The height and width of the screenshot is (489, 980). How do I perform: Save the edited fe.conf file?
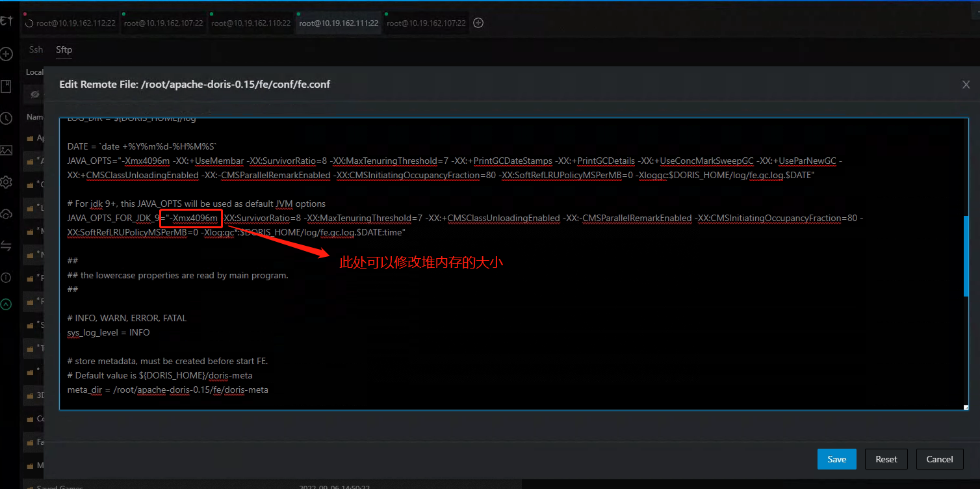pos(837,459)
